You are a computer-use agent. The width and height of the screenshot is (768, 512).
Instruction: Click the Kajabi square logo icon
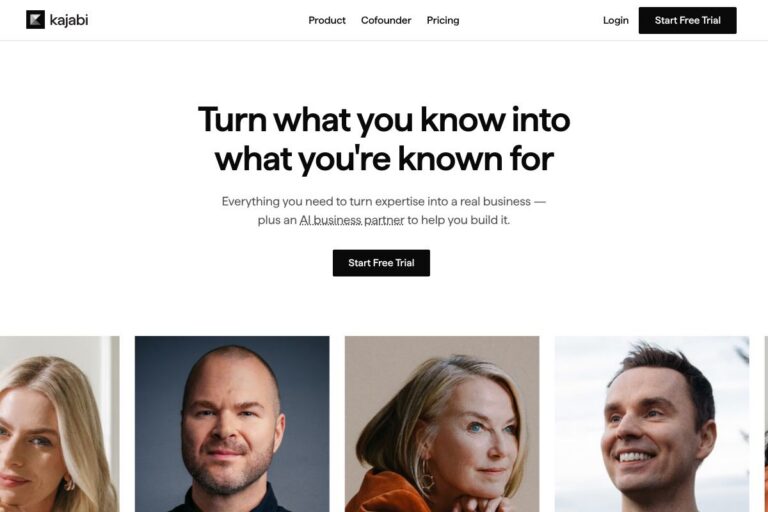35,20
